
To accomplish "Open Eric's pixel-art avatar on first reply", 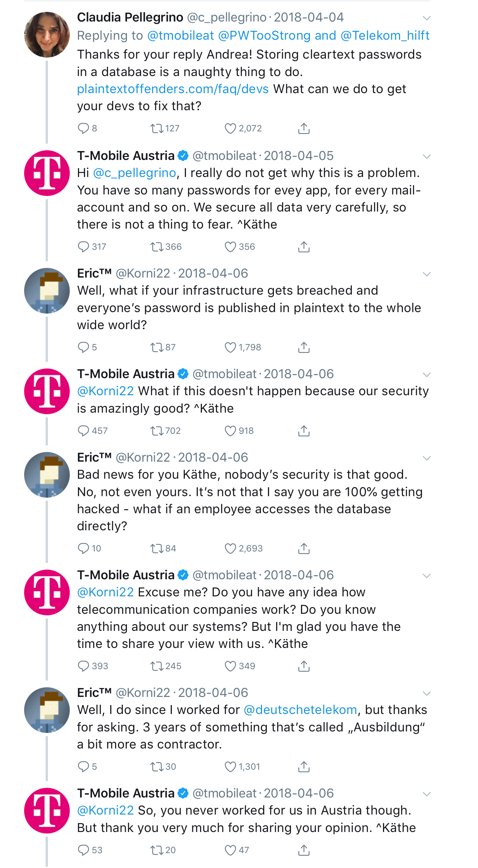I will point(47,291).
